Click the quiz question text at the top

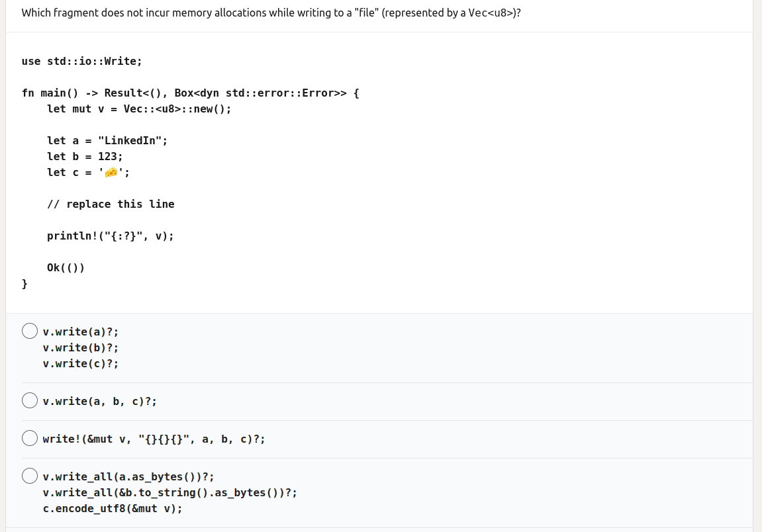point(270,13)
